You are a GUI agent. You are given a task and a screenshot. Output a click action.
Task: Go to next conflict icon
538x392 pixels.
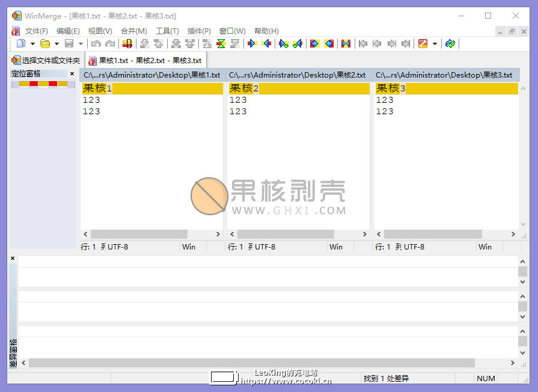click(x=176, y=44)
